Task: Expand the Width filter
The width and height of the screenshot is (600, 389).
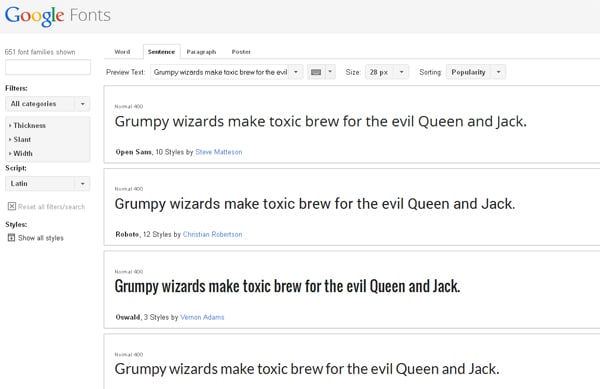Action: pos(21,153)
